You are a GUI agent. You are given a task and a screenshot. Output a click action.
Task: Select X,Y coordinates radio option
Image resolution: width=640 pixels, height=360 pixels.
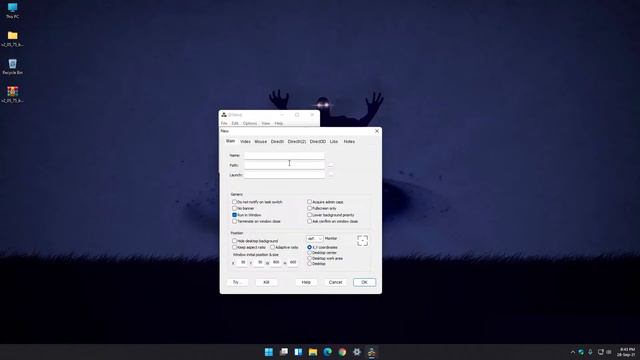tap(309, 247)
